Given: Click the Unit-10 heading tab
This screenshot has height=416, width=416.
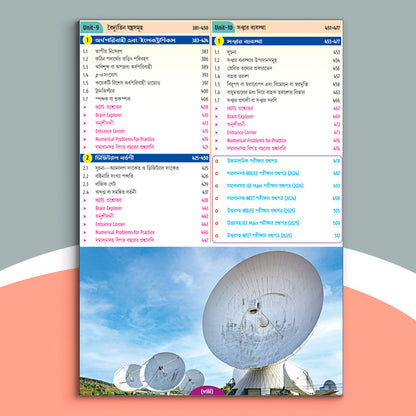Looking at the screenshot, I should pos(223,27).
